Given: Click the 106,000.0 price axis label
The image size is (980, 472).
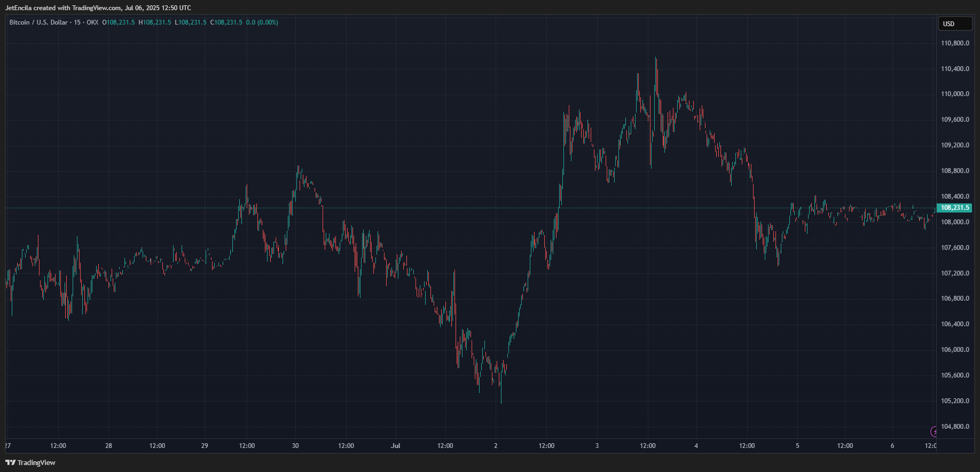Looking at the screenshot, I should 955,350.
